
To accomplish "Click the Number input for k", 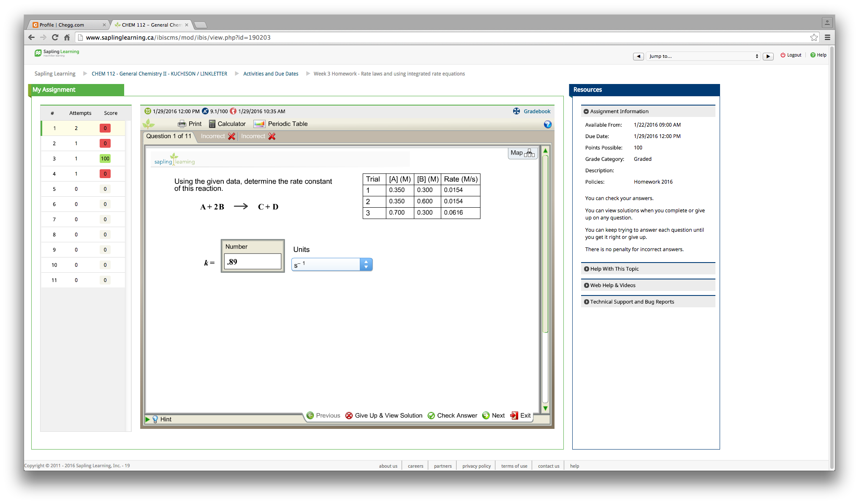I will click(252, 262).
